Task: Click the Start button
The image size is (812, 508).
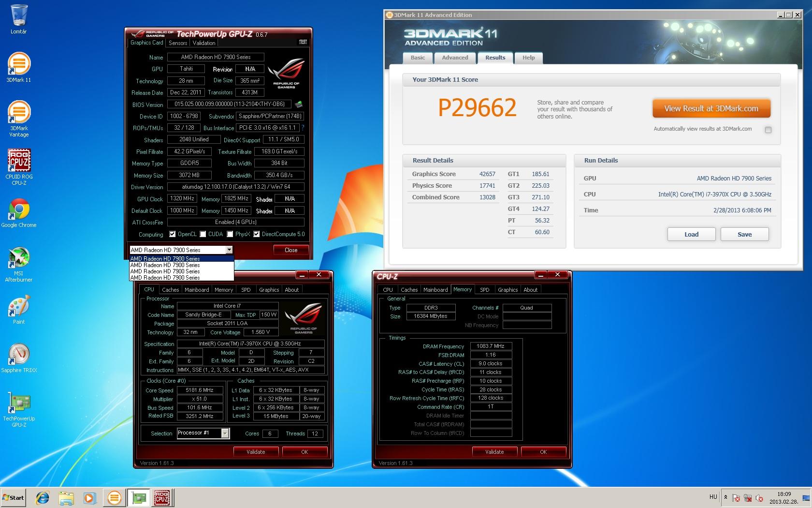Action: [x=14, y=498]
